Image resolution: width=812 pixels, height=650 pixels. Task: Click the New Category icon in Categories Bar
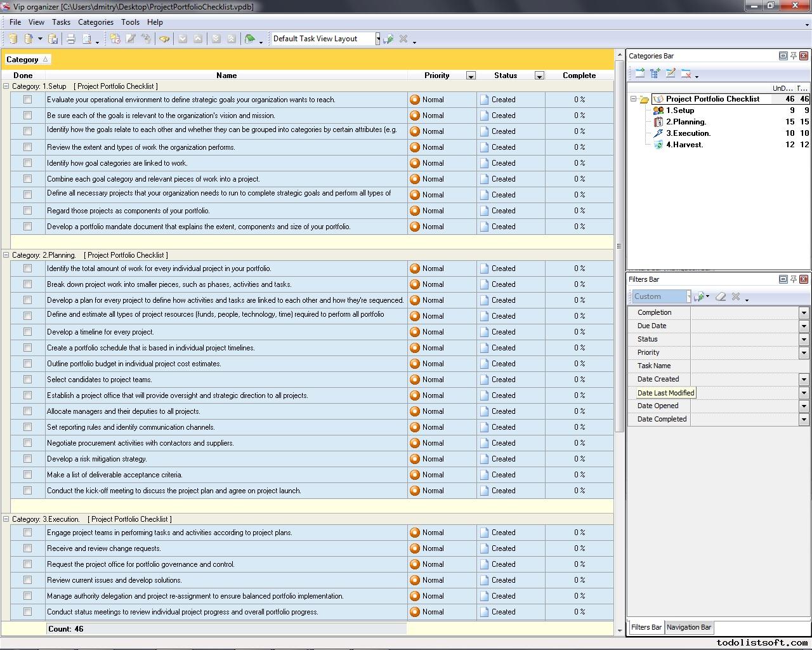pyautogui.click(x=639, y=74)
